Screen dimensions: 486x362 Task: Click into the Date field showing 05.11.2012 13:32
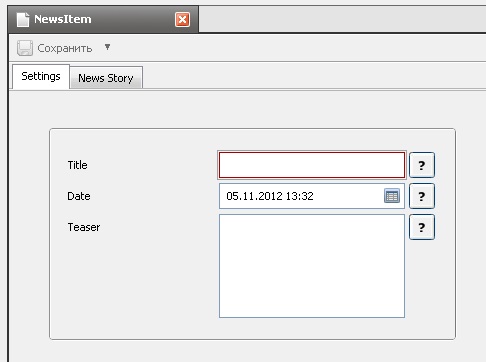point(312,196)
